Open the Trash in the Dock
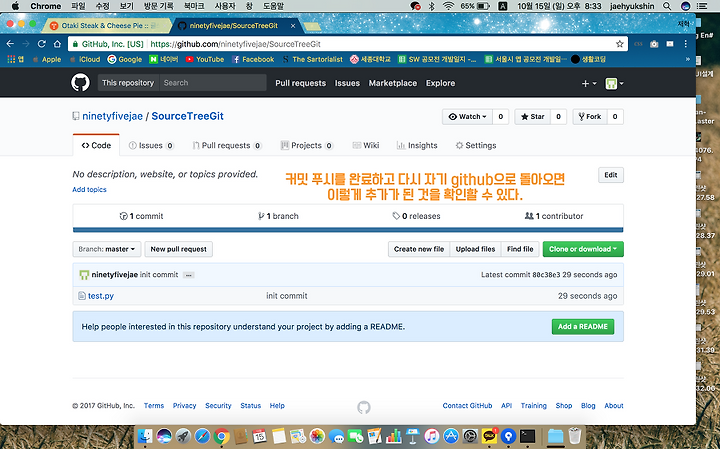Screen dimensions: 720x449 (x=574, y=436)
